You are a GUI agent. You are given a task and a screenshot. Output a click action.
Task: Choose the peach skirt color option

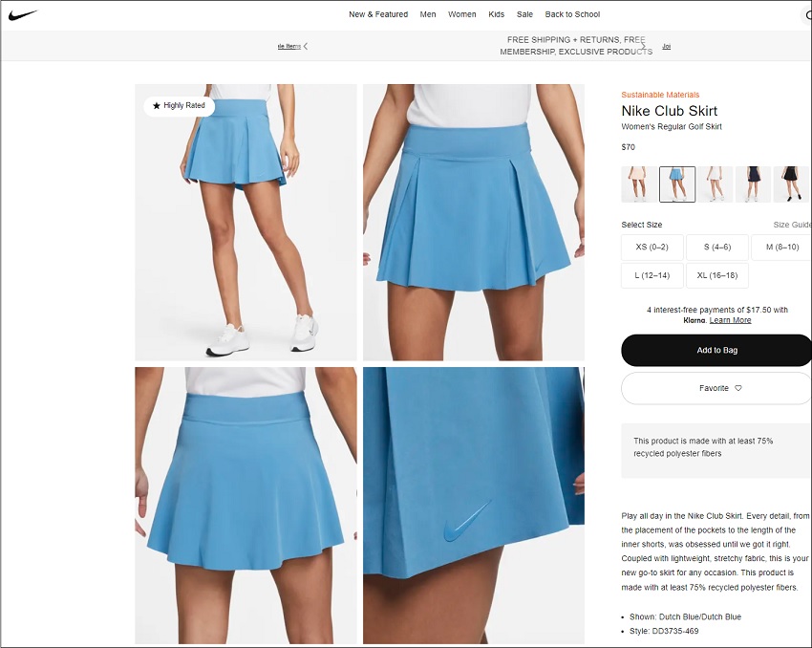639,184
